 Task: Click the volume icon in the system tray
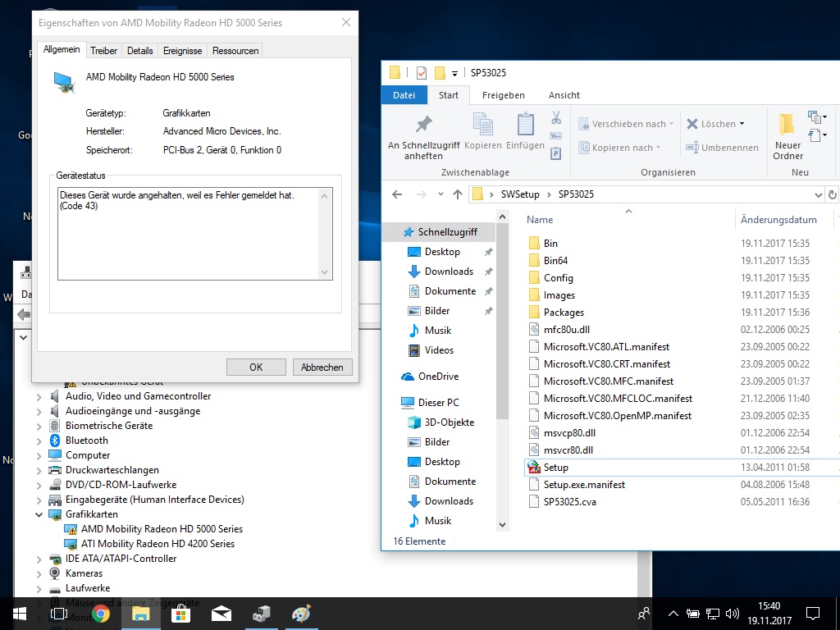tap(732, 614)
